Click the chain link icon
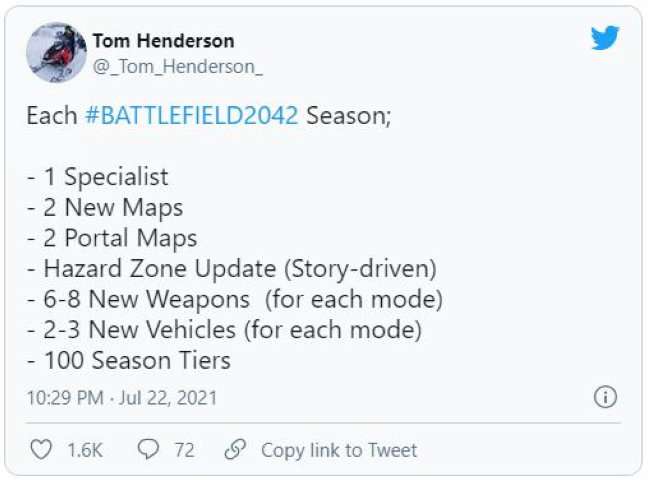Viewport: 650px width, 482px height. click(x=235, y=450)
